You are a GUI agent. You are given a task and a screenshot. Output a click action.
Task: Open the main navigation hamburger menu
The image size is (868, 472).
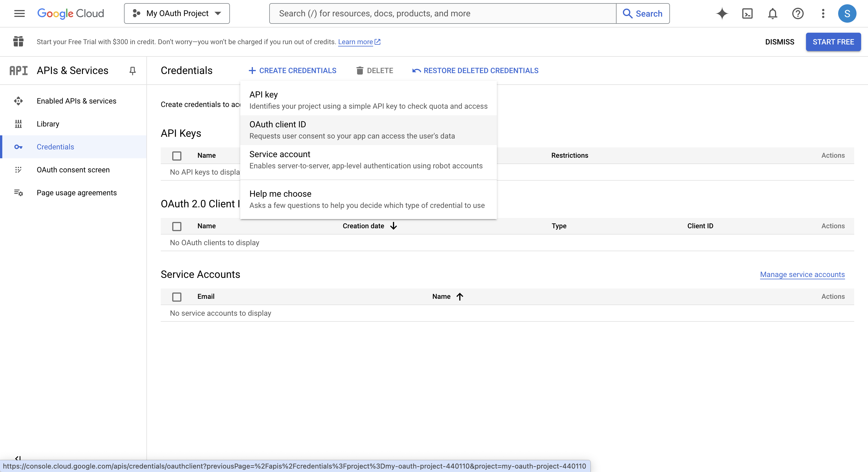click(19, 13)
